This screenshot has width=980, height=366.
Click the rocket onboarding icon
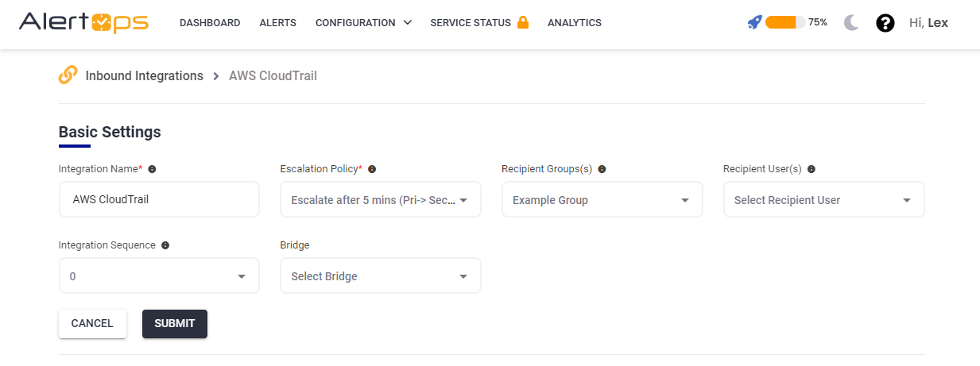click(754, 22)
